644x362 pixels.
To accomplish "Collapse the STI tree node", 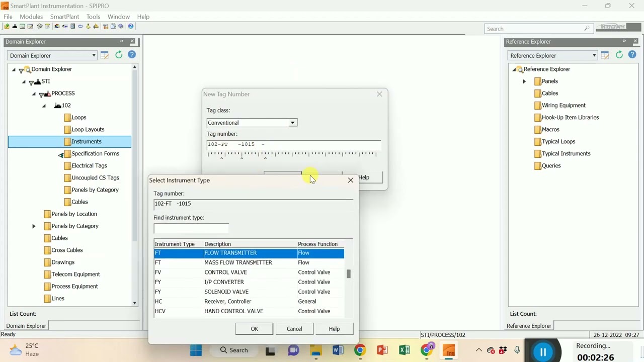I will pyautogui.click(x=24, y=81).
